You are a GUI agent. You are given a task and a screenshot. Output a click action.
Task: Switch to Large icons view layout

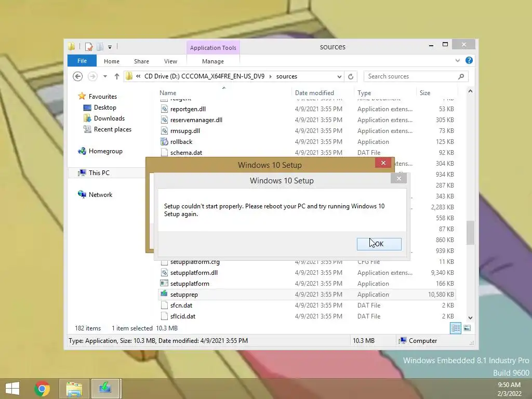point(467,328)
